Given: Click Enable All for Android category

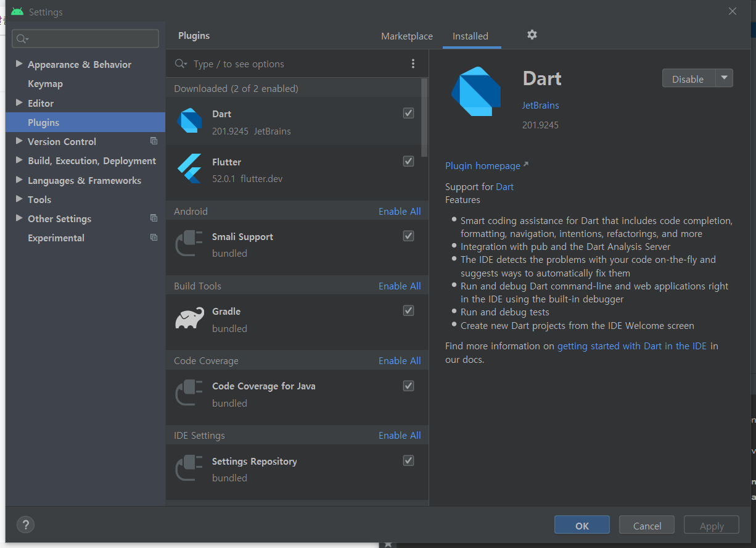Looking at the screenshot, I should point(400,211).
